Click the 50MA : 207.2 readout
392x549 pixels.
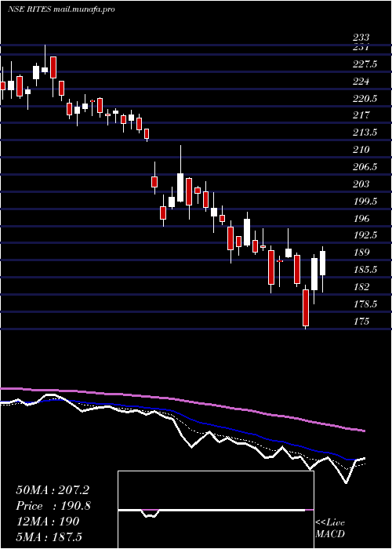[53, 490]
